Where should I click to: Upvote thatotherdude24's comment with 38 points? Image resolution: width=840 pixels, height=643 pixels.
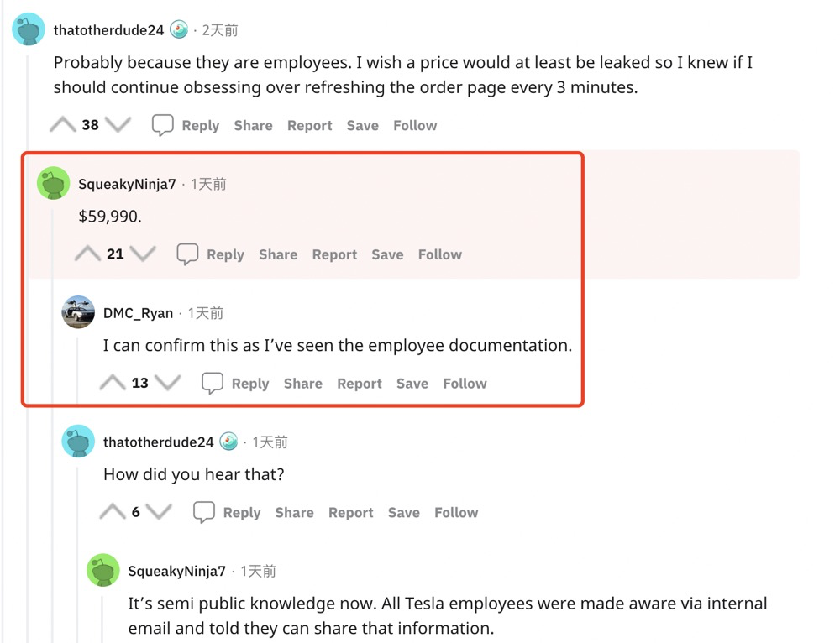click(63, 125)
